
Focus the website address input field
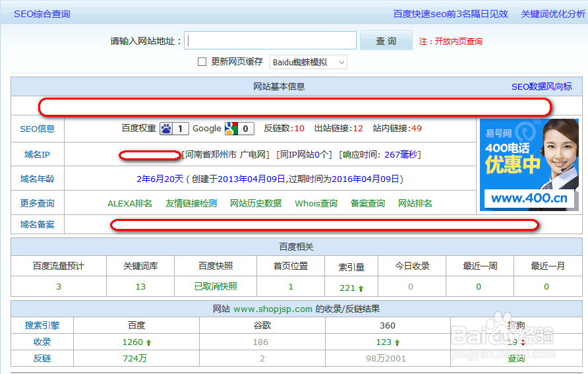click(x=270, y=40)
